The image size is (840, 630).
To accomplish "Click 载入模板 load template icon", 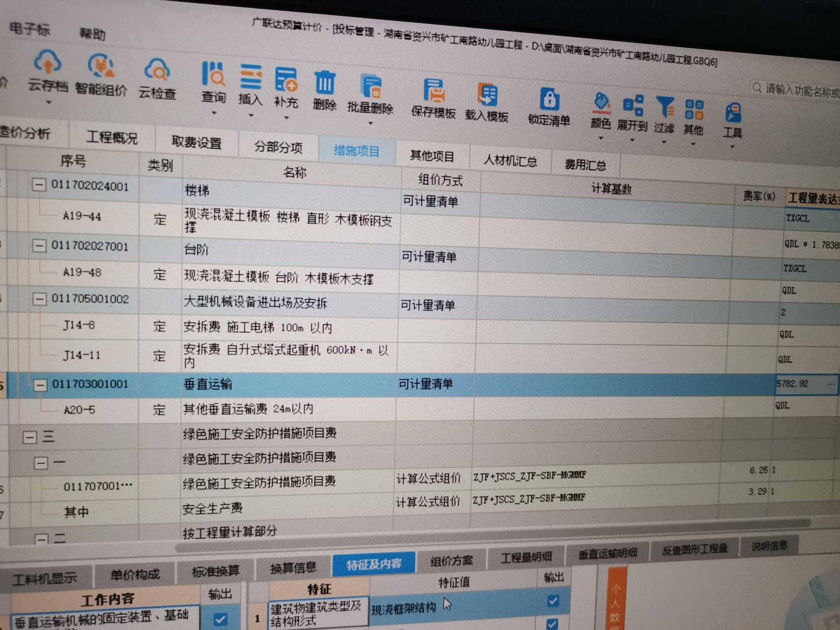I will [x=488, y=95].
